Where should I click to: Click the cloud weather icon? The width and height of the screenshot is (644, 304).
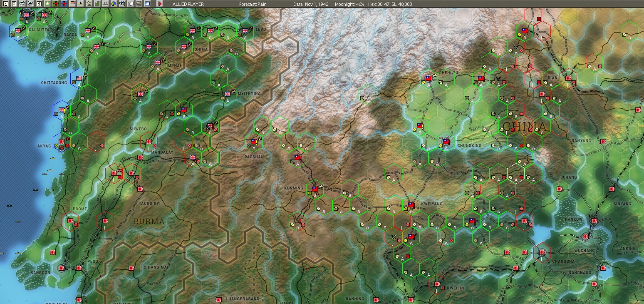pos(147,4)
